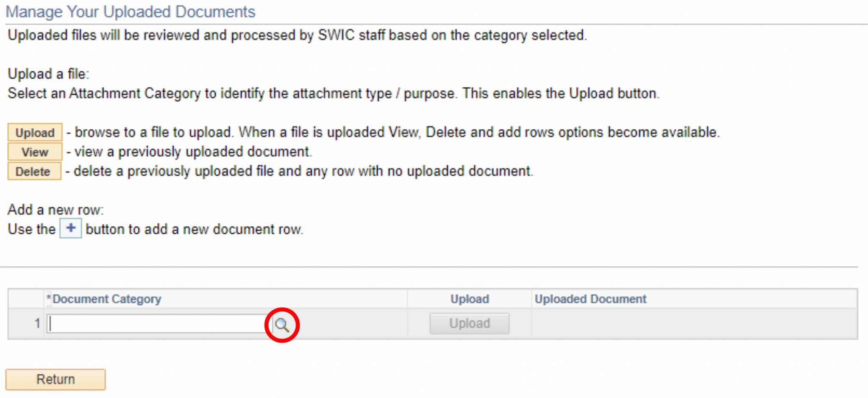The height and width of the screenshot is (398, 868).
Task: Click the 'button to add a new document row' text
Action: pos(194,229)
